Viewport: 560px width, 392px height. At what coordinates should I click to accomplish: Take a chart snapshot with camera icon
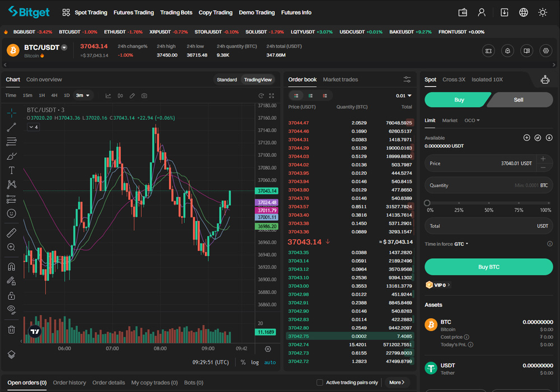coord(144,96)
